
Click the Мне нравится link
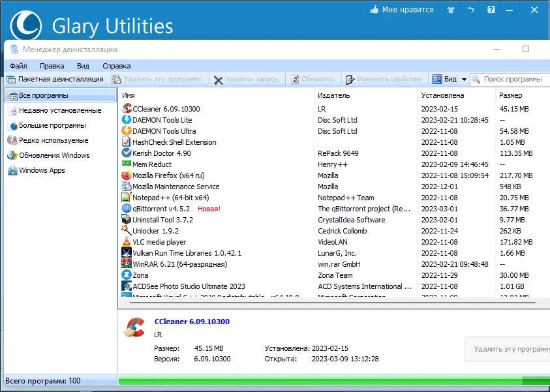408,10
